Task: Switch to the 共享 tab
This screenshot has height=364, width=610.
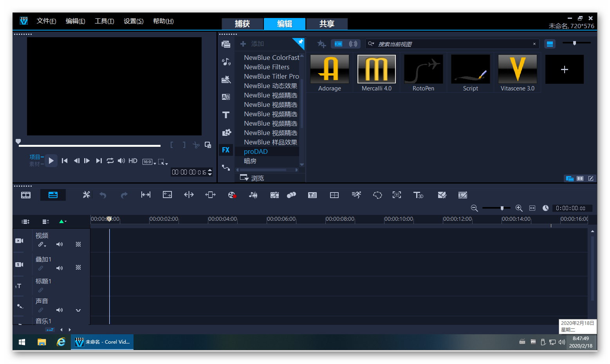Action: (327, 24)
